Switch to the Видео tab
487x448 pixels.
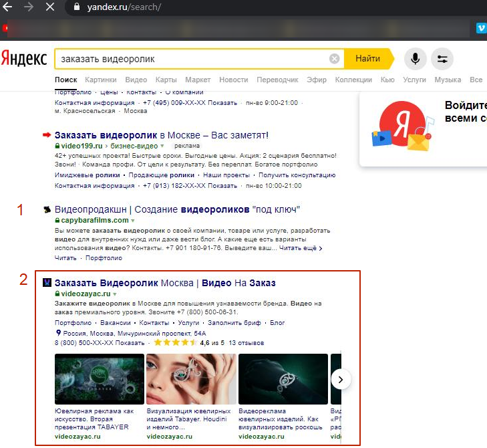click(x=136, y=80)
